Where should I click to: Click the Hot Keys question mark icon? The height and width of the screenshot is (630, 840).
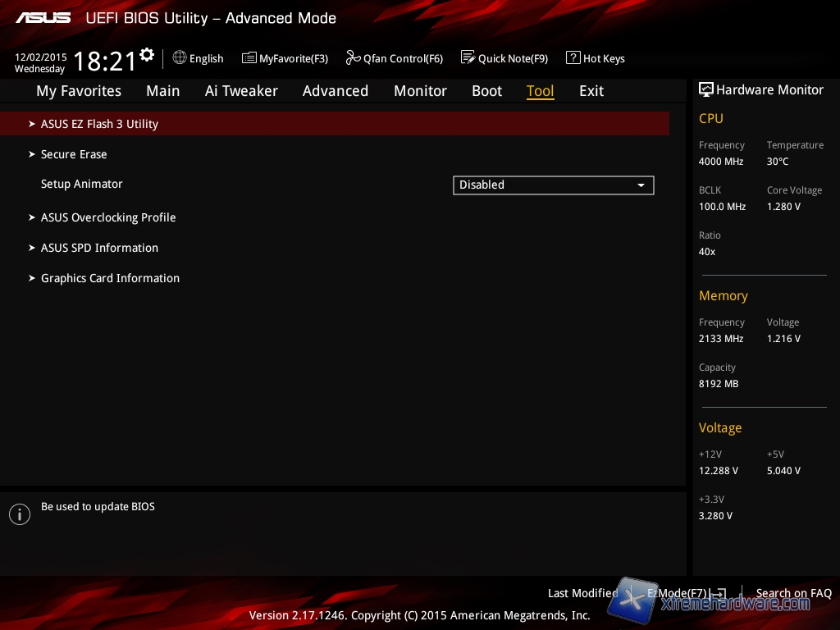pos(573,58)
